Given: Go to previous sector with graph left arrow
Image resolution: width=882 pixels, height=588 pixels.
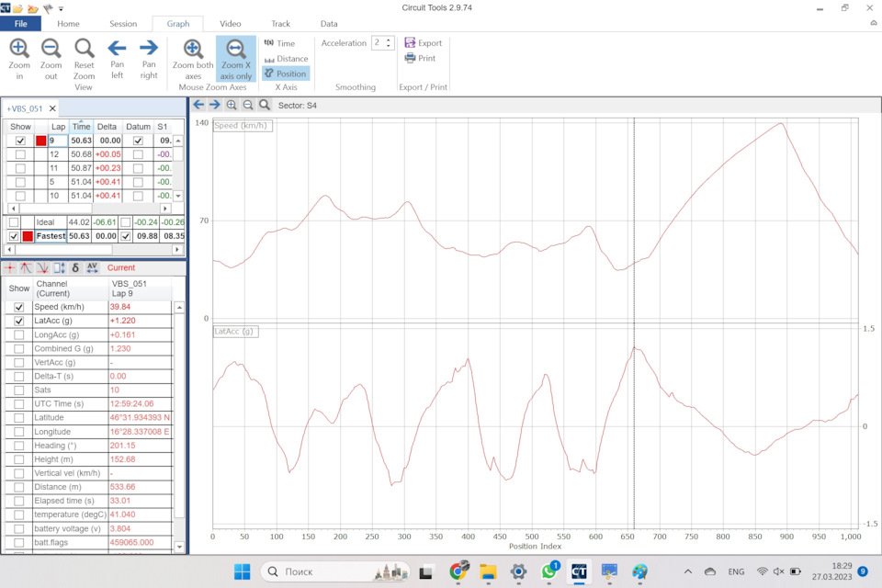Looking at the screenshot, I should tap(198, 105).
